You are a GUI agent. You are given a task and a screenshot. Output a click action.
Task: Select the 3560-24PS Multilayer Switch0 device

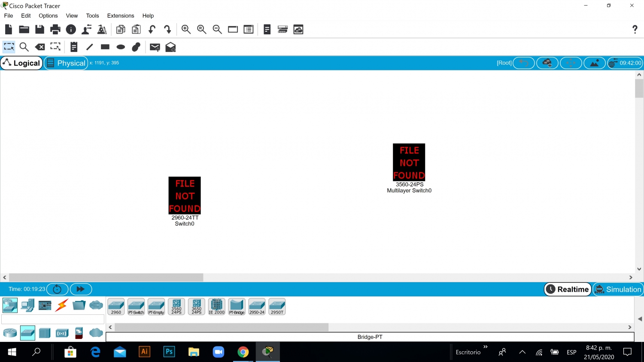tap(409, 162)
